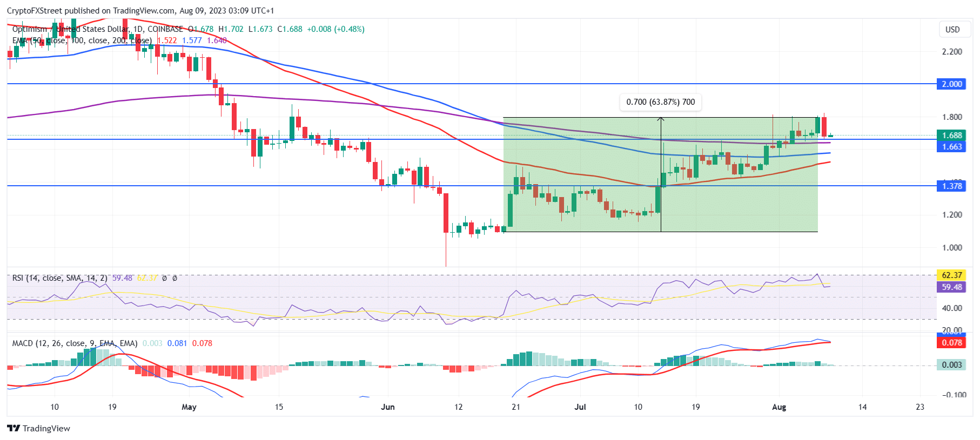This screenshot has width=980, height=440.
Task: Select the 1.663 blue price label
Action: tap(951, 147)
